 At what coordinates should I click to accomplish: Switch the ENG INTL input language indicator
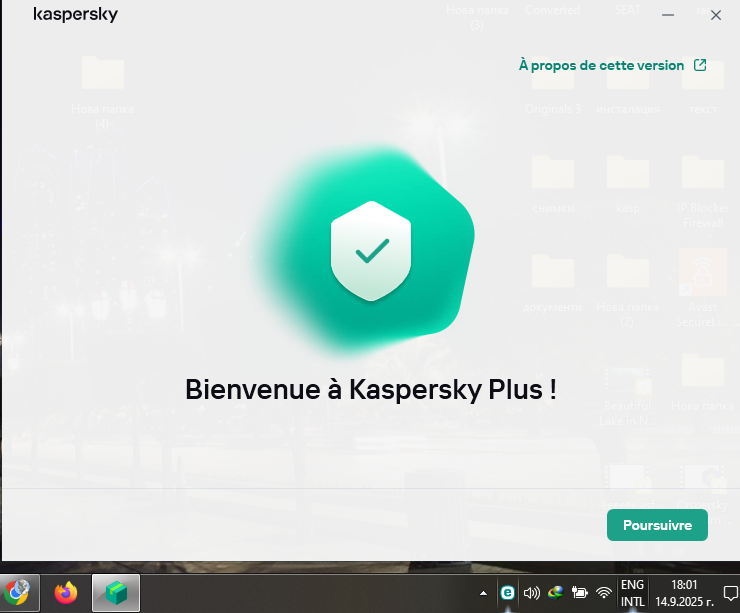632,593
